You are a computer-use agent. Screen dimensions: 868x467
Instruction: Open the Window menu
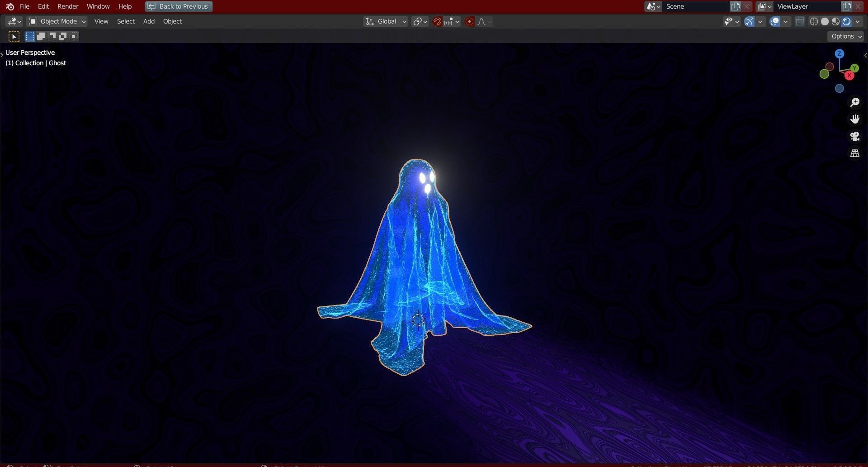98,6
